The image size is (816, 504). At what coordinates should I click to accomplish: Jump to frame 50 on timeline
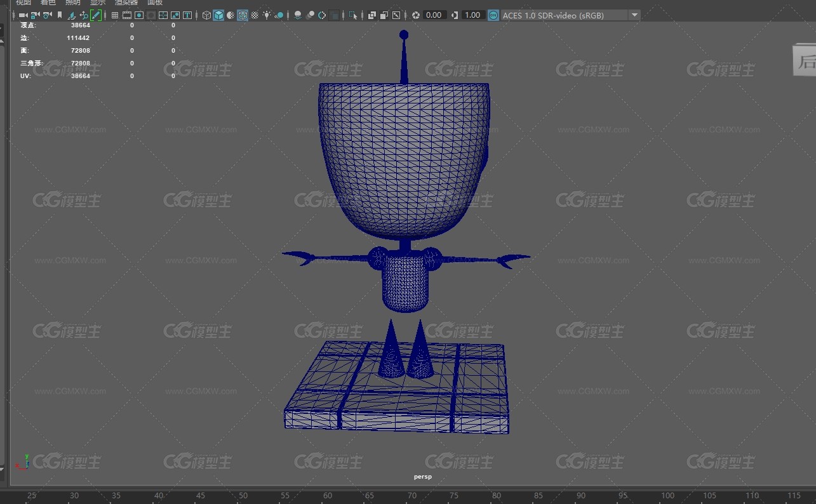click(243, 496)
